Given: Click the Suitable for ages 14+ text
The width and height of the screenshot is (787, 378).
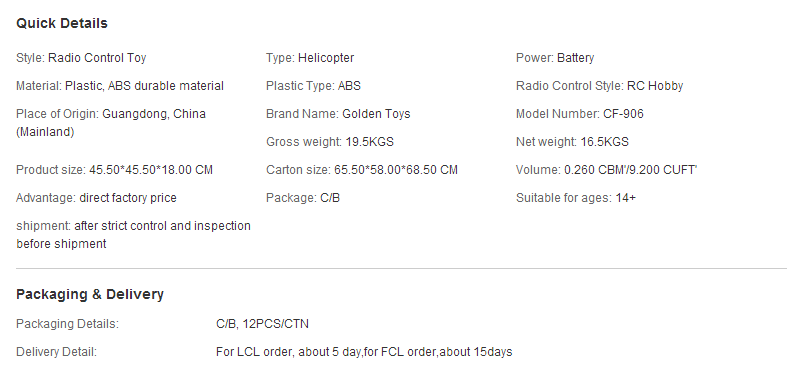Looking at the screenshot, I should pos(576,198).
